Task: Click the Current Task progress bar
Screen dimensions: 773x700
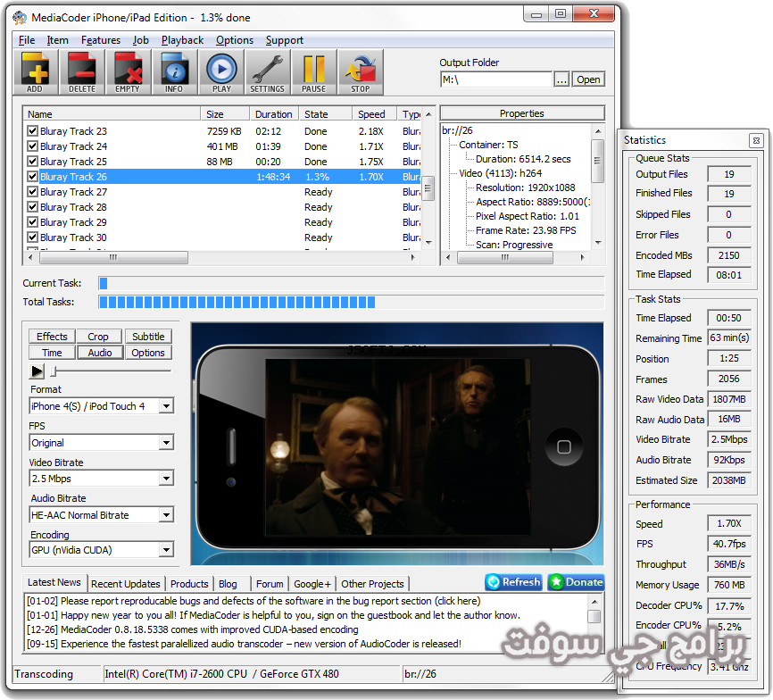Action: point(351,283)
